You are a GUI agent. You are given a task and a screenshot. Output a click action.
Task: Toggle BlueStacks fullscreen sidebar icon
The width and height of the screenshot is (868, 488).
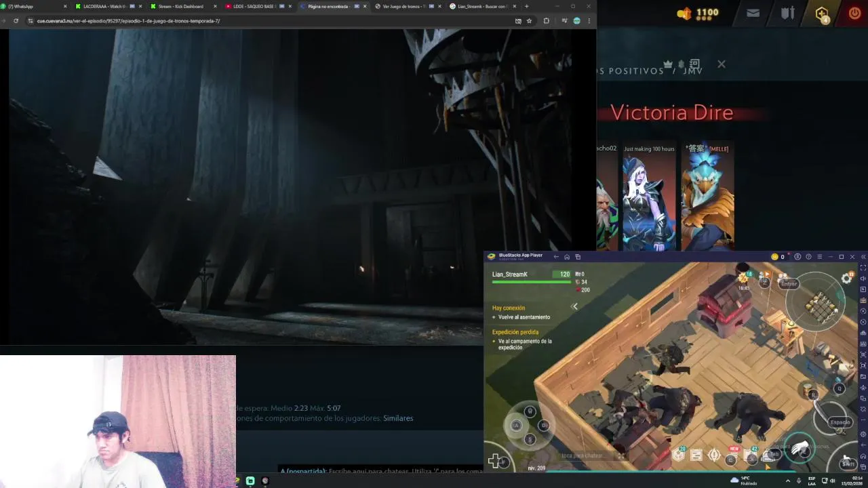[x=863, y=268]
